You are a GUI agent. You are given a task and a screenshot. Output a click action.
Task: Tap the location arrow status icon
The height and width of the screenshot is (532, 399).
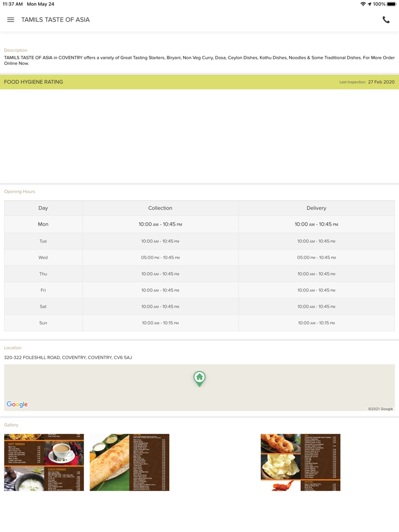coord(369,4)
